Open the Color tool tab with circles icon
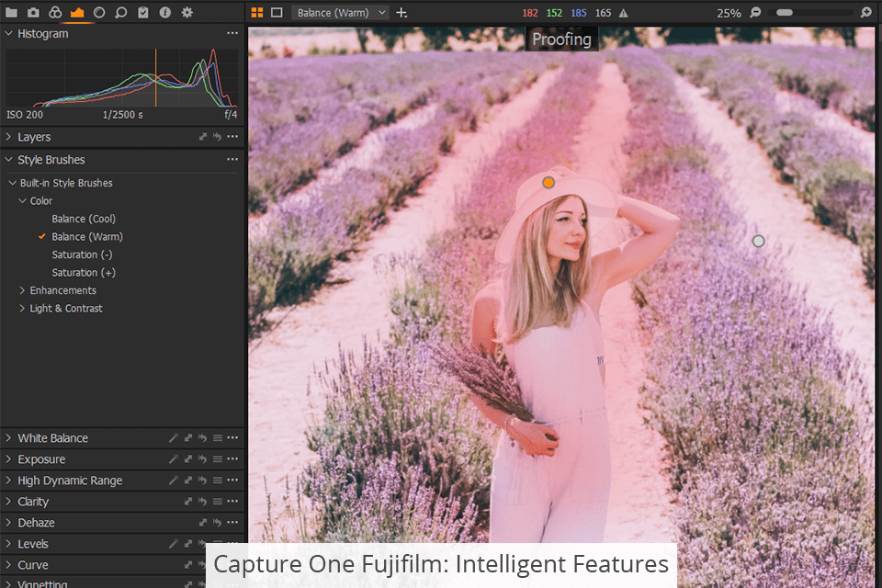 coord(55,13)
